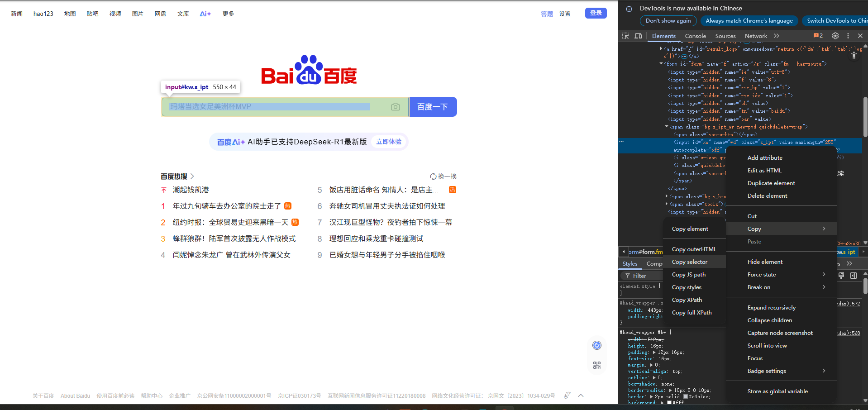Image resolution: width=868 pixels, height=410 pixels.
Task: Choose Copy selector from submenu
Action: coord(695,262)
